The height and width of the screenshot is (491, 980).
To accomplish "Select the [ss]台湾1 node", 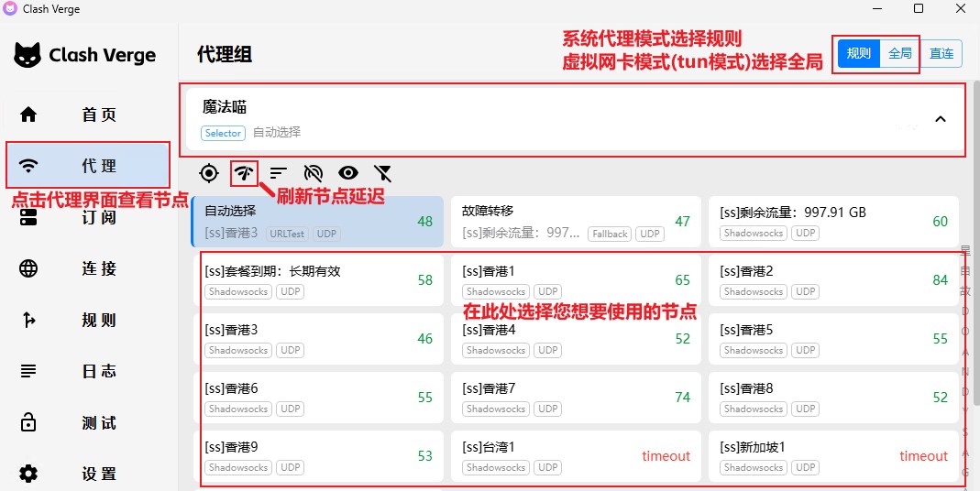I will [x=576, y=456].
